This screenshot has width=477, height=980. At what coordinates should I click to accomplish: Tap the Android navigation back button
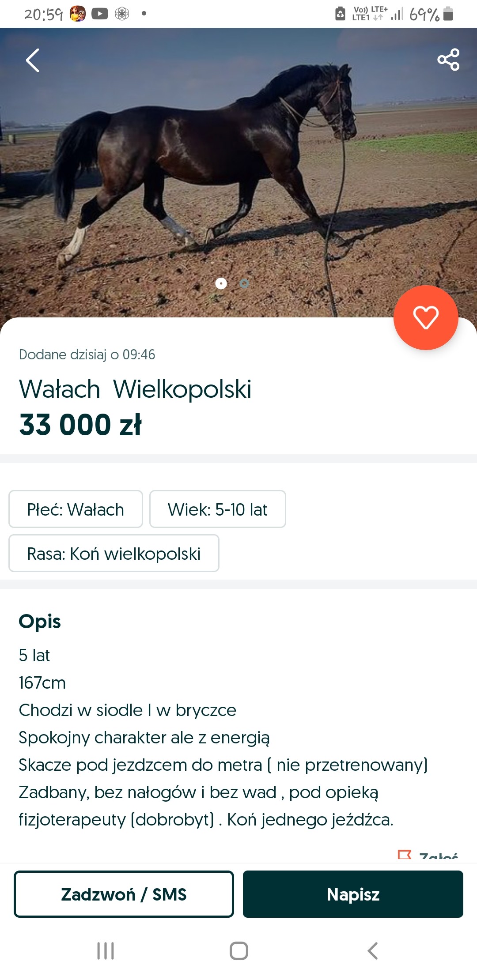[x=372, y=951]
